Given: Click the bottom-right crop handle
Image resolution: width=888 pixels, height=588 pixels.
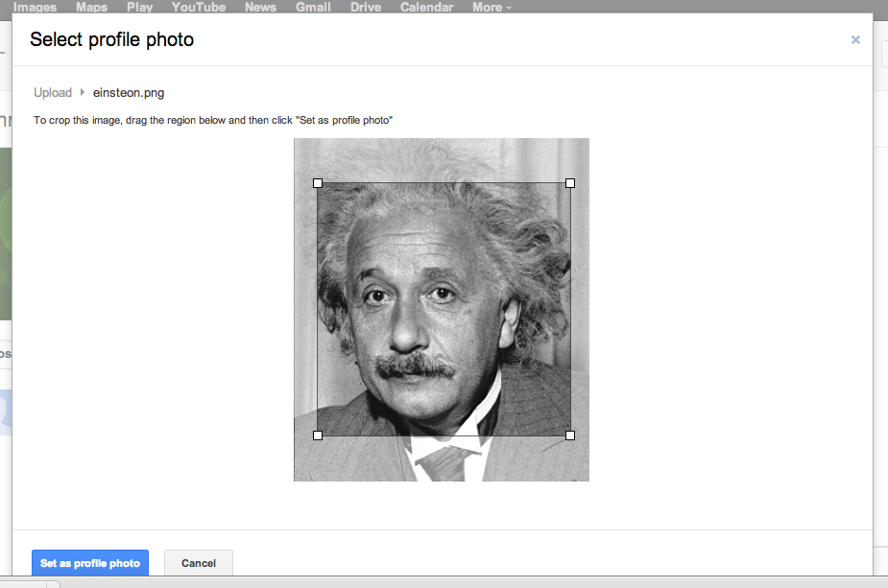Looking at the screenshot, I should point(570,435).
